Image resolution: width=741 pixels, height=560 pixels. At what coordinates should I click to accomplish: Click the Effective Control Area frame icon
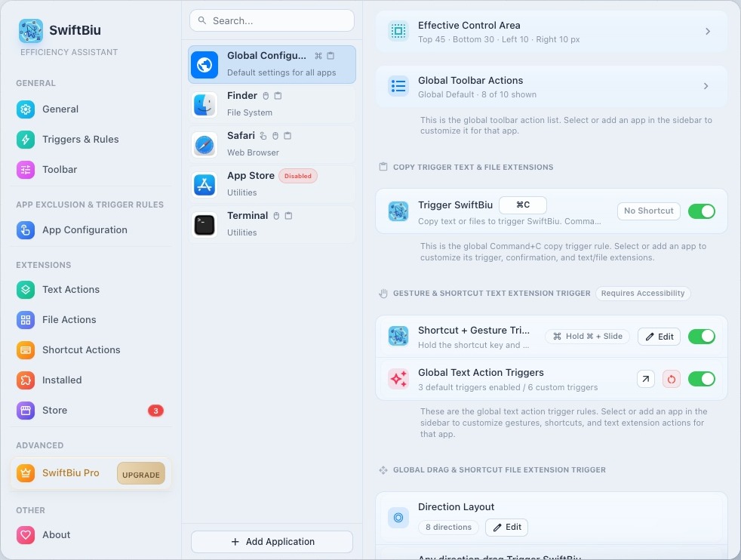(398, 31)
